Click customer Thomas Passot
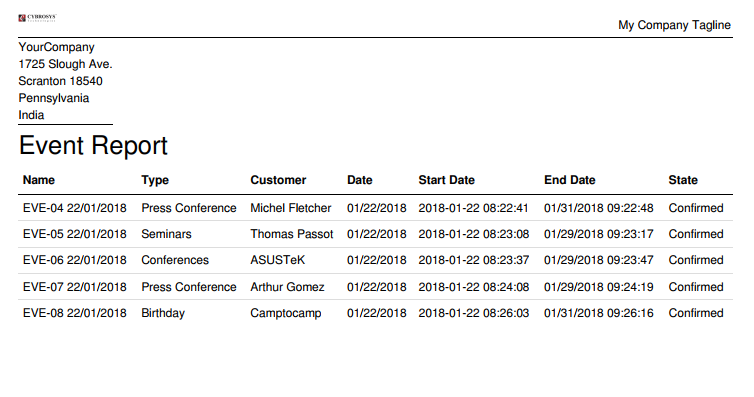 click(291, 234)
